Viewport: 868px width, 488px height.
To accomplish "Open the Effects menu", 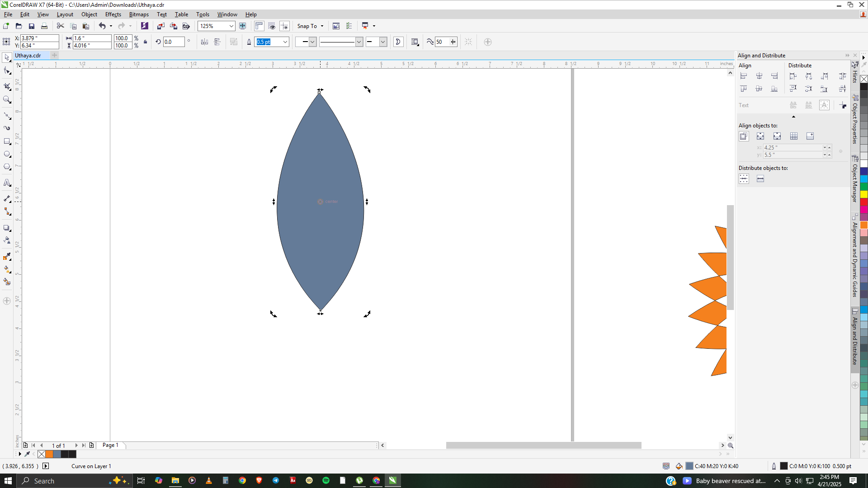I will [113, 14].
